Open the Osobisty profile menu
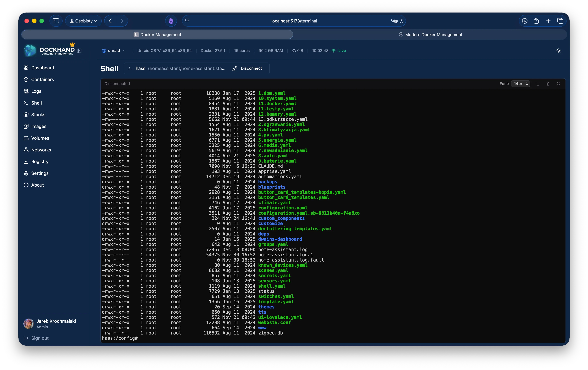Viewport: 588px width, 370px height. click(x=83, y=21)
